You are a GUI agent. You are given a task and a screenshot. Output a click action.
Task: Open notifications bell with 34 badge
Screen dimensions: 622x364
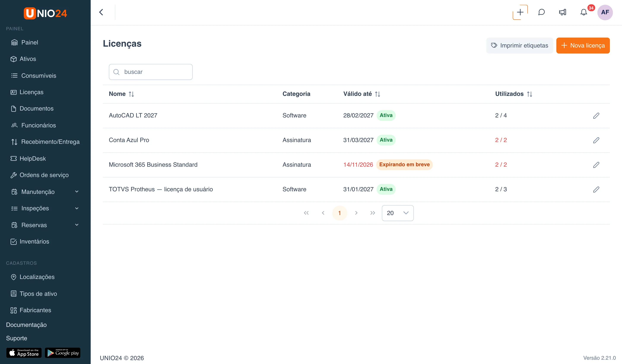[584, 12]
